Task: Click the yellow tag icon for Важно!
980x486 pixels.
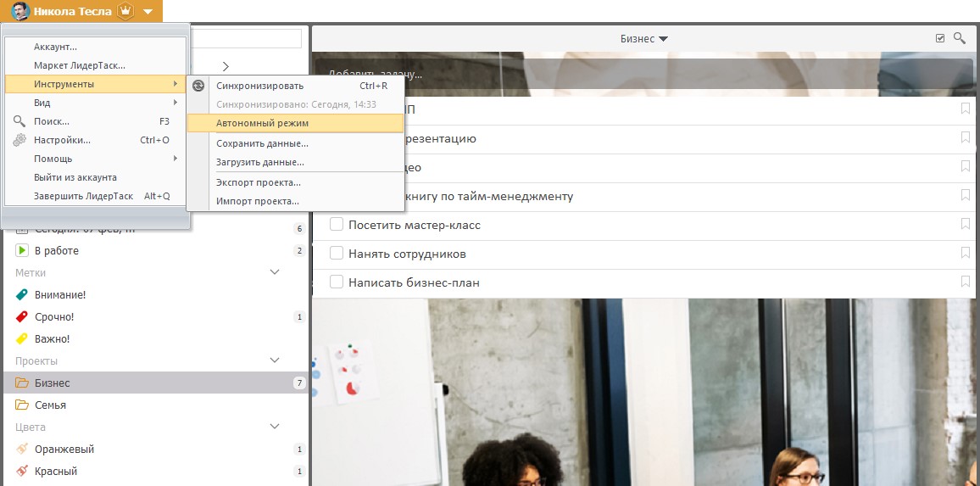Action: point(22,339)
